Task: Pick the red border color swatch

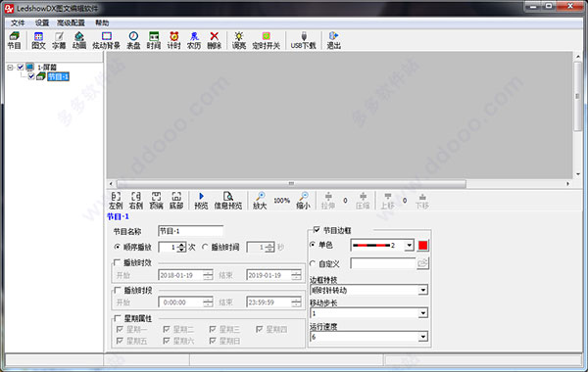Action: point(422,246)
